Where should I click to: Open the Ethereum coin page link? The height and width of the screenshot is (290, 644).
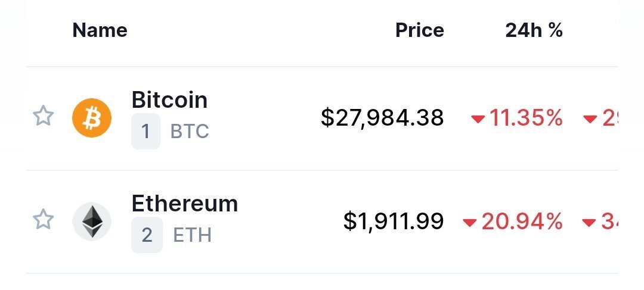pos(184,204)
